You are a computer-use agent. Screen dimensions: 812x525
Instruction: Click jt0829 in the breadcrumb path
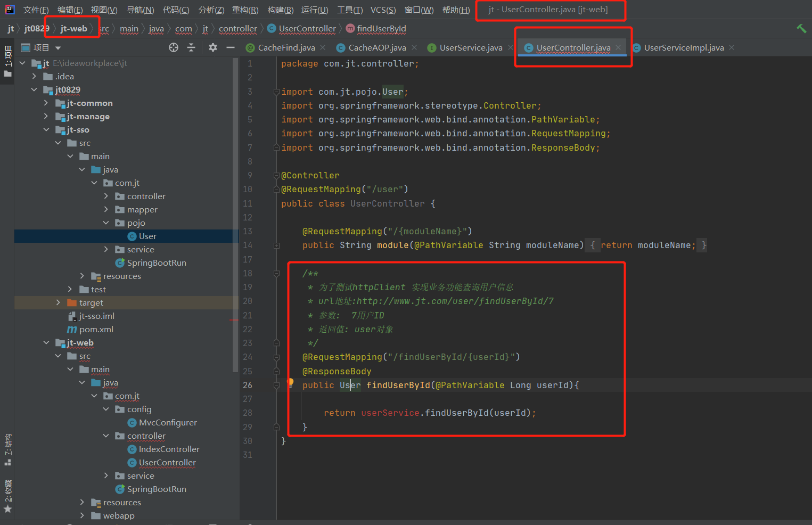pos(37,29)
